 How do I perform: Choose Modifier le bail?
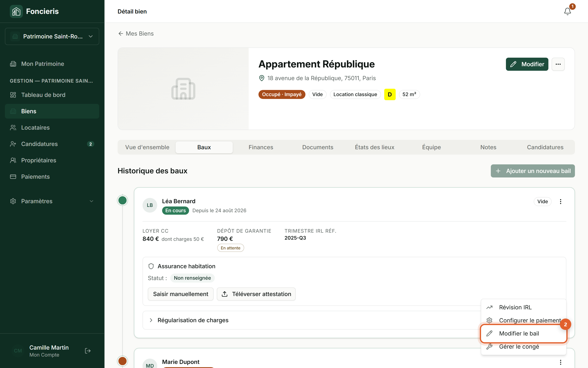coord(523,333)
